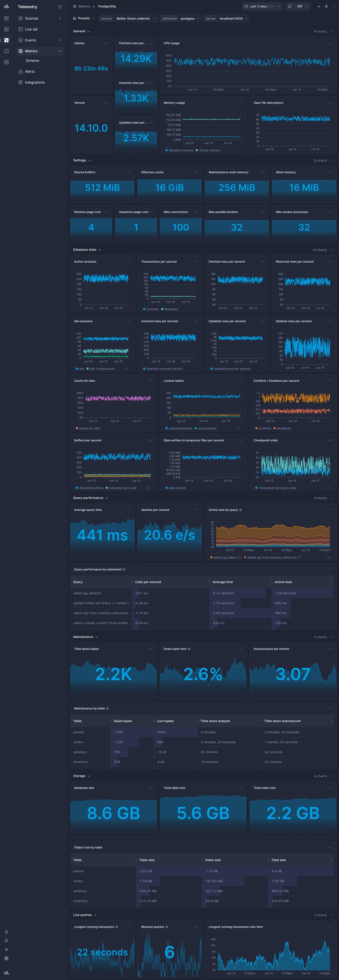Open the database postgres dropdown
The image size is (339, 980).
pos(181,18)
